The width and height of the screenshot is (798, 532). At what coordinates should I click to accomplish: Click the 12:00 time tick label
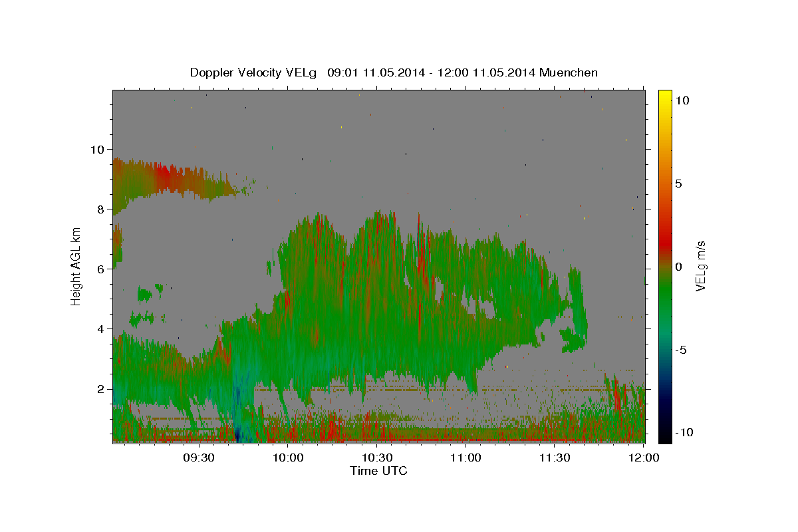pos(643,458)
